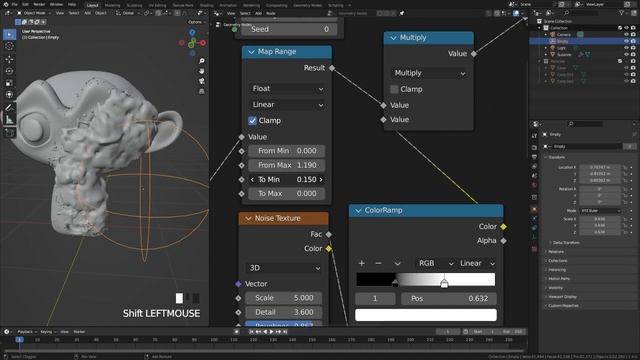Select the Cursor tool
The width and height of the screenshot is (640, 360).
coord(9,46)
